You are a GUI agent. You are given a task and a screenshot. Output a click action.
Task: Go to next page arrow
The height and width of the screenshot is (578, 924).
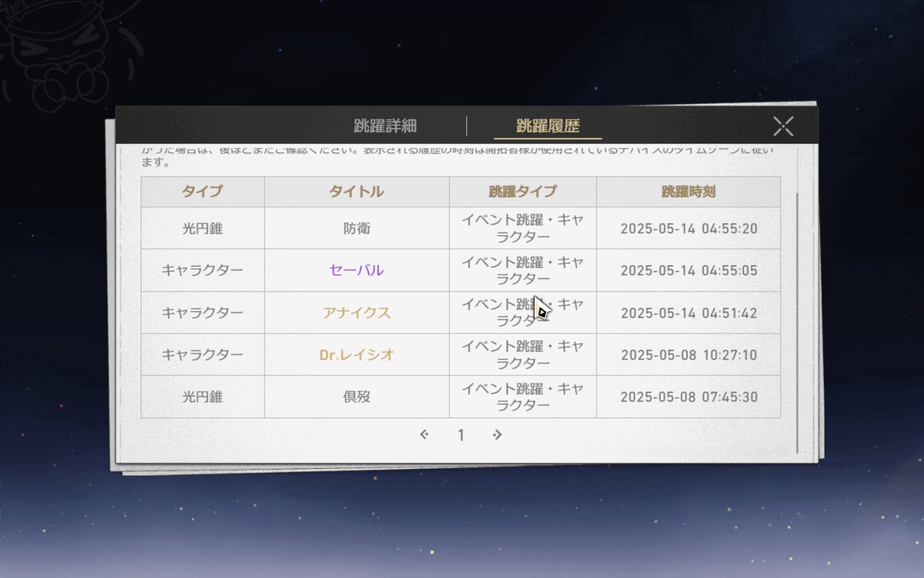click(497, 435)
